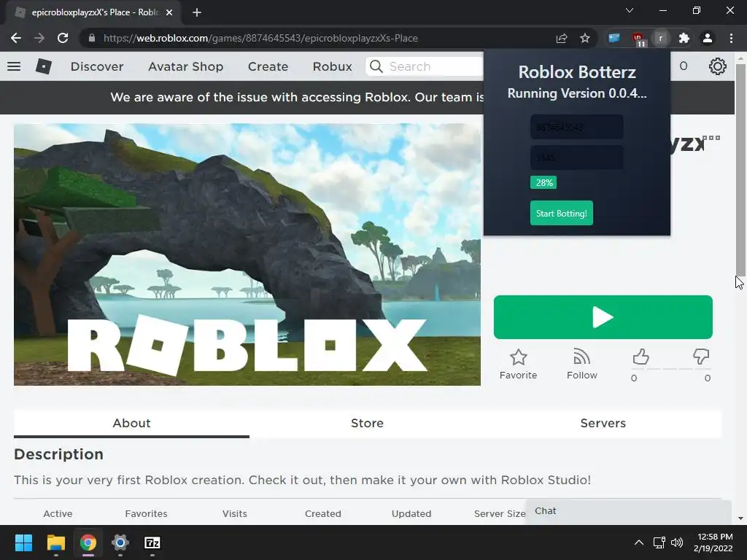Viewport: 747px width, 560px height.
Task: Open the clock showing 12:58 PM
Action: (x=713, y=542)
